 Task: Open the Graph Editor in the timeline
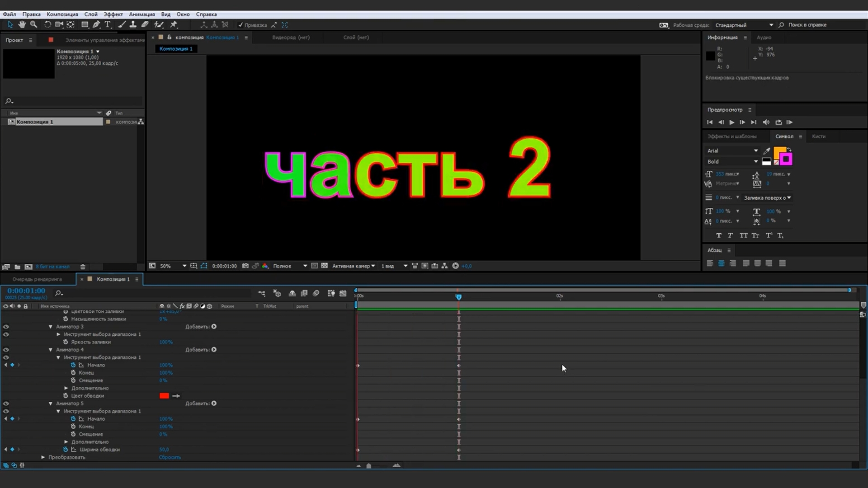(x=343, y=293)
